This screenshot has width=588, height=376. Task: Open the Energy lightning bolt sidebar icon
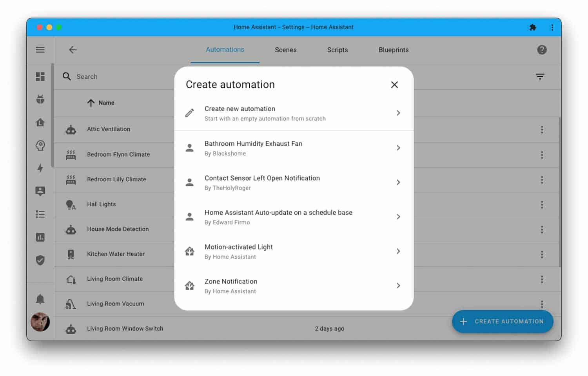click(40, 168)
